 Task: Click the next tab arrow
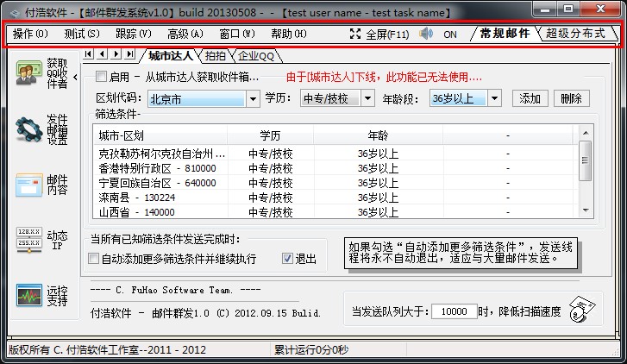116,54
